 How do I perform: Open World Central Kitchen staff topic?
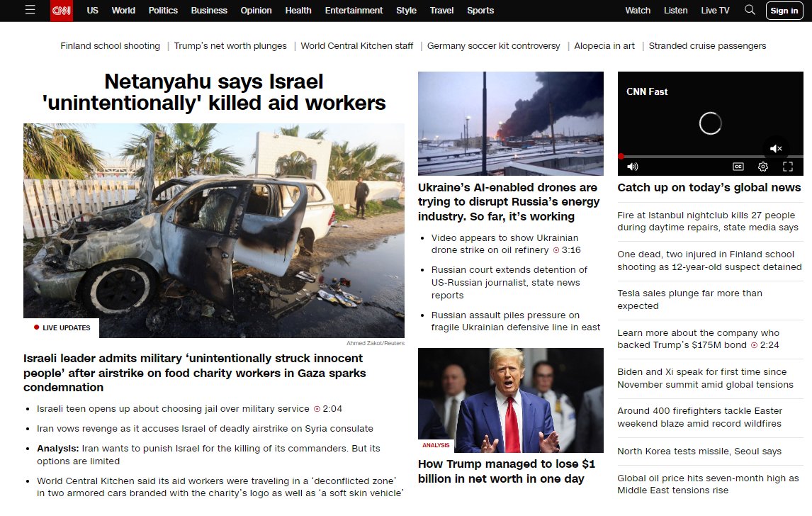click(x=357, y=45)
